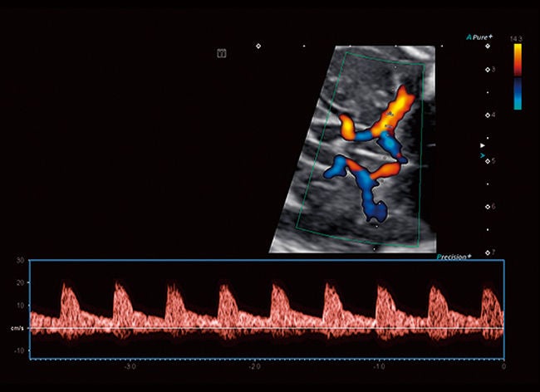Click the Precision+ label above the spectrum
The width and height of the screenshot is (540, 392).
click(x=454, y=257)
